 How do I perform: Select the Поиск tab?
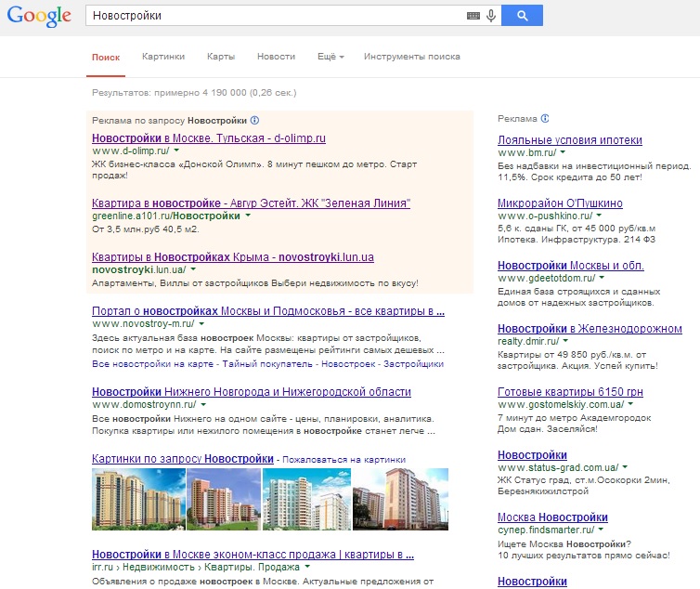[x=106, y=58]
